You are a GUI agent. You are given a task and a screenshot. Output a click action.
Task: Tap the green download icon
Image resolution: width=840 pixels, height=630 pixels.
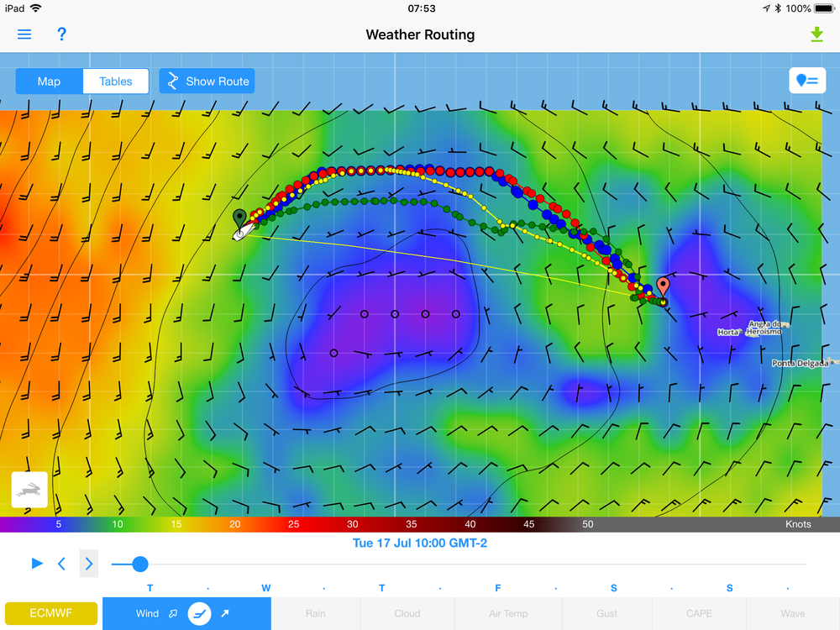click(x=816, y=34)
